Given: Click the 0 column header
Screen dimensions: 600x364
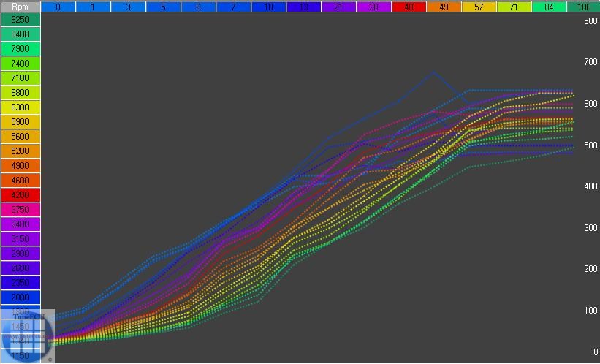Looking at the screenshot, I should pyautogui.click(x=58, y=7).
